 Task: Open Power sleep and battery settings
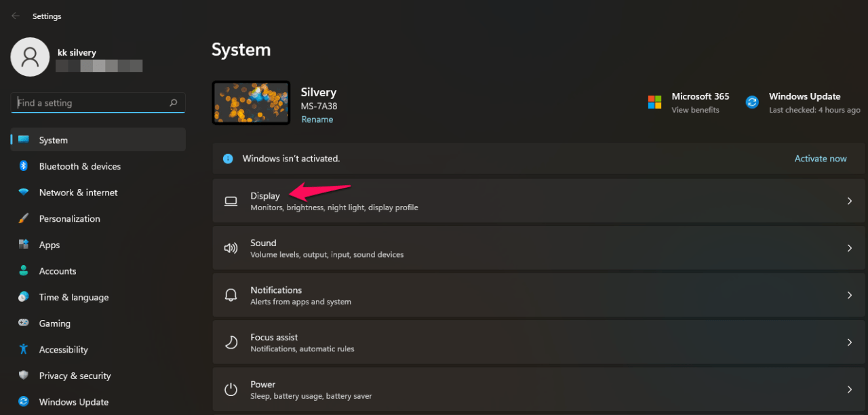(540, 389)
